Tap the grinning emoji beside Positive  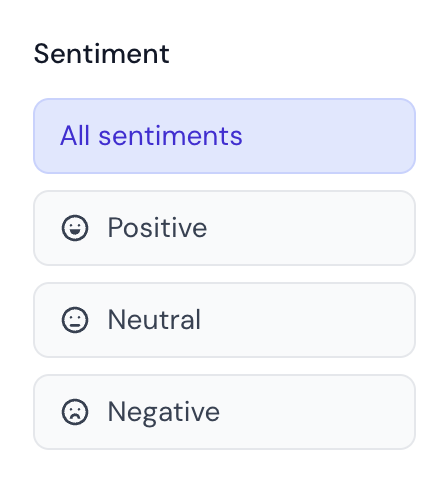pyautogui.click(x=75, y=228)
